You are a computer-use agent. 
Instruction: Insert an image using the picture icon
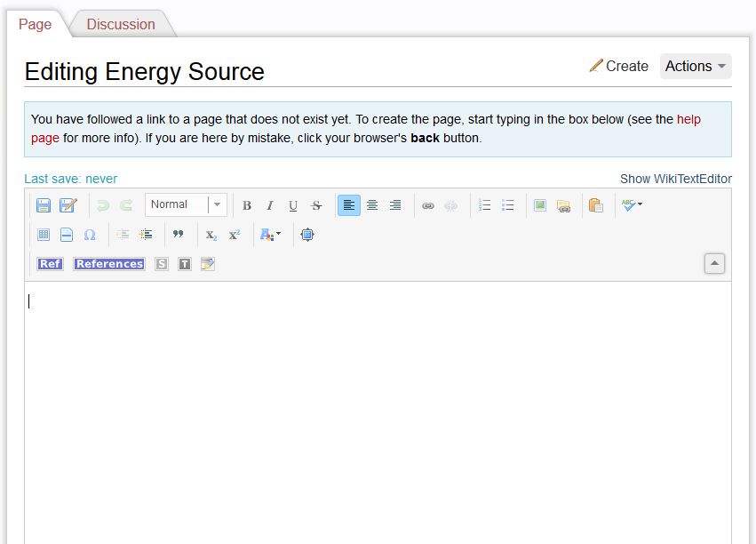click(539, 205)
